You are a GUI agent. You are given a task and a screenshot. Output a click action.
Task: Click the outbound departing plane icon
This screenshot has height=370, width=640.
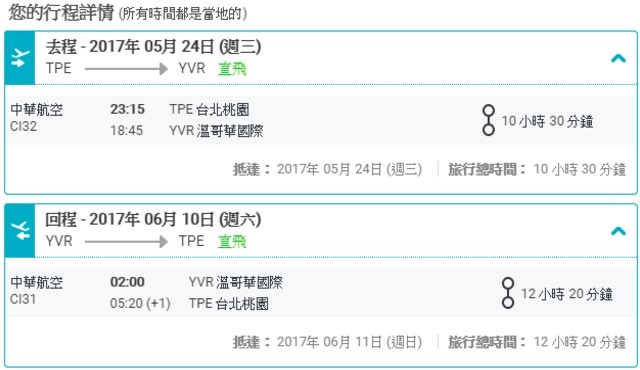20,58
